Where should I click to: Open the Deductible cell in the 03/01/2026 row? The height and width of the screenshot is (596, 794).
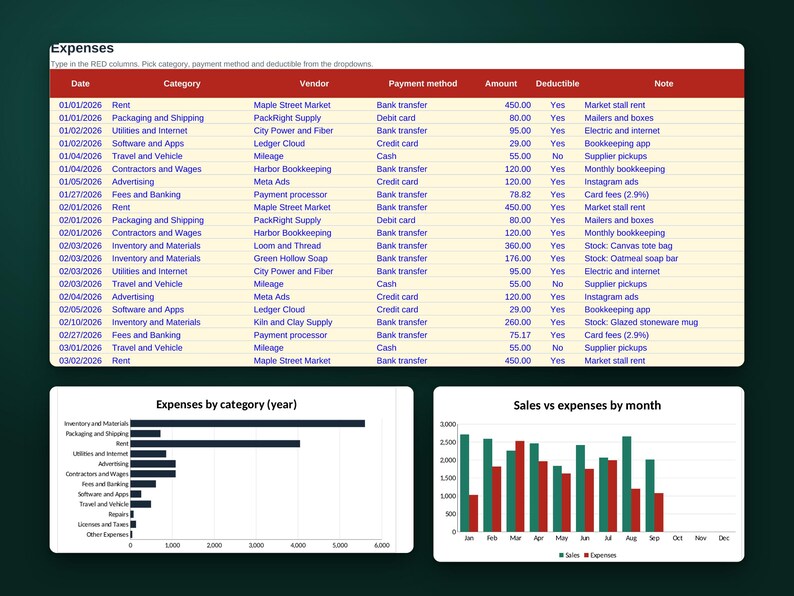pyautogui.click(x=558, y=348)
